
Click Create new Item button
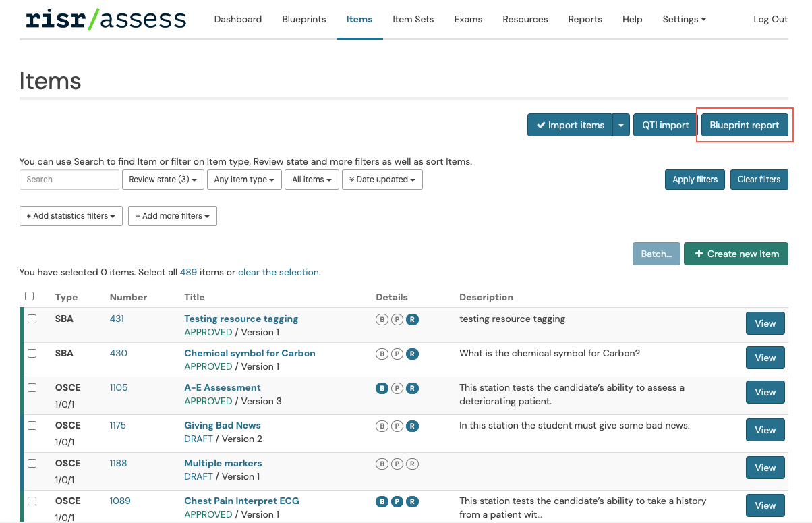click(736, 254)
